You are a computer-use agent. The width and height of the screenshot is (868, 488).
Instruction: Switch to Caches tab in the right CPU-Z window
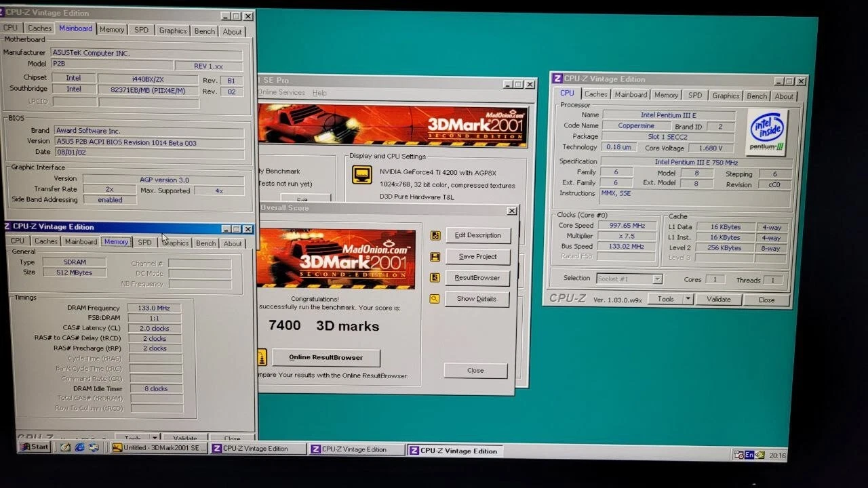click(x=596, y=94)
